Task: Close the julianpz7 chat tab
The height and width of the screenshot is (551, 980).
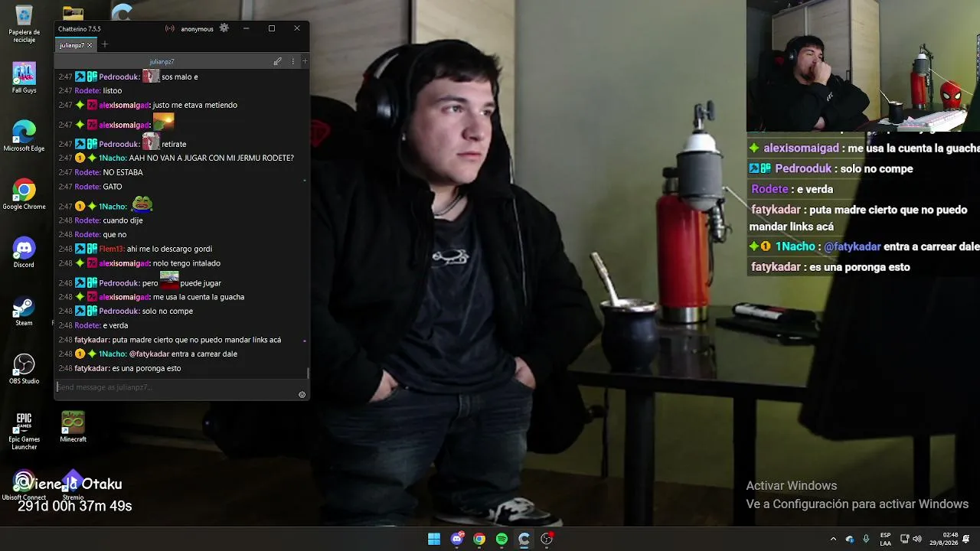Action: [90, 45]
